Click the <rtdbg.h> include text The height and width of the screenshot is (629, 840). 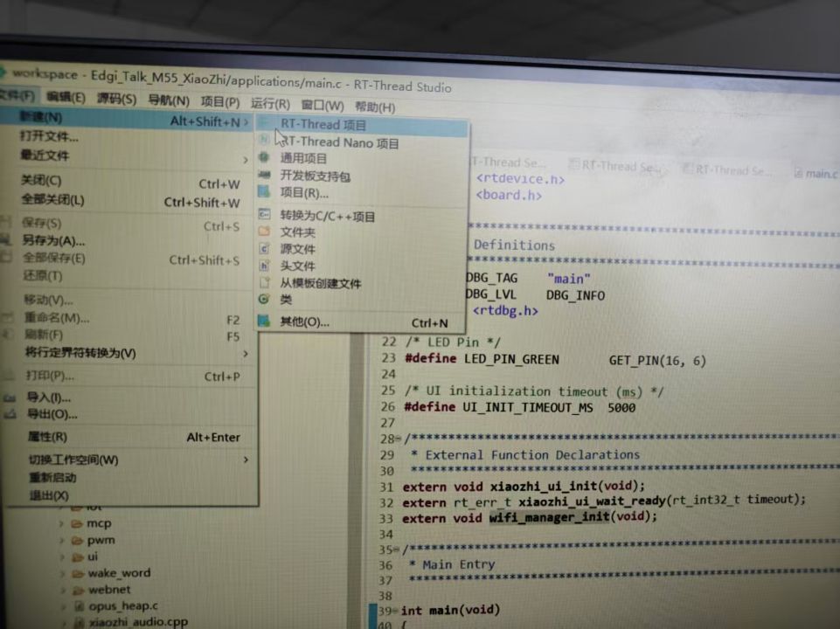505,310
